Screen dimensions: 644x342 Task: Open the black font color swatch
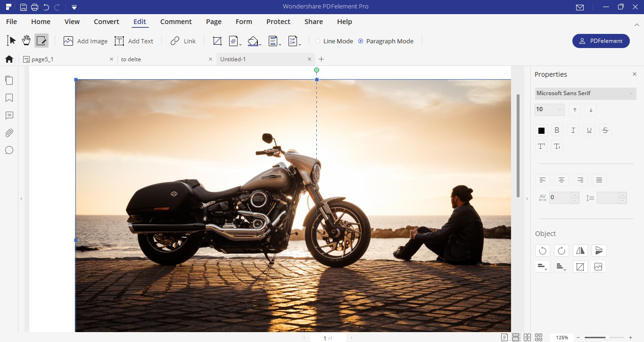point(541,130)
